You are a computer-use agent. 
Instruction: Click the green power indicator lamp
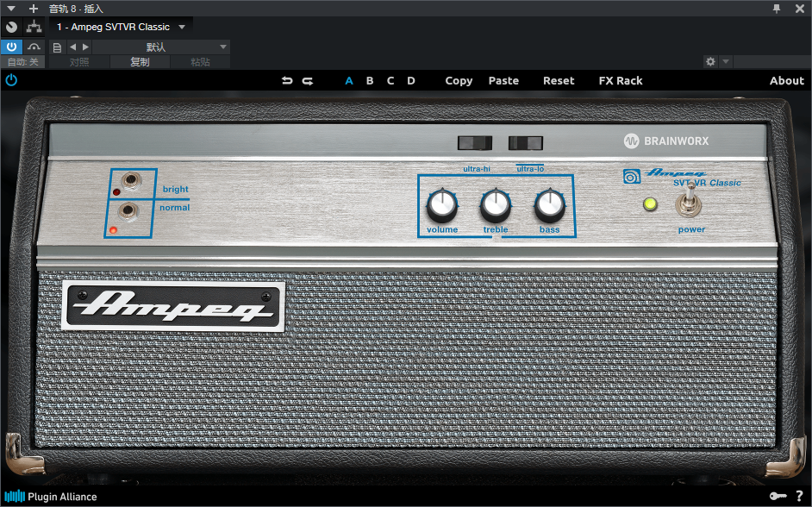[650, 203]
